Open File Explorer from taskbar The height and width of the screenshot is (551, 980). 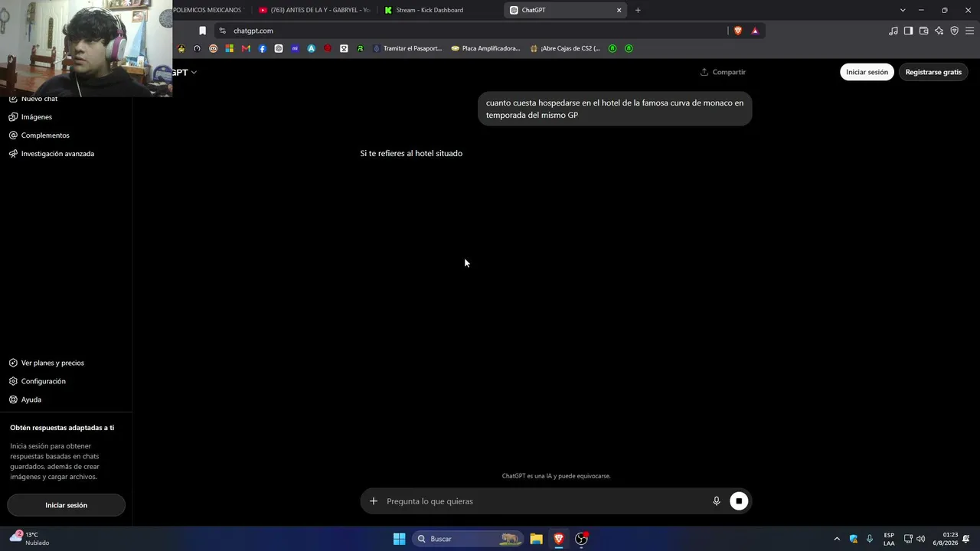pos(536,539)
